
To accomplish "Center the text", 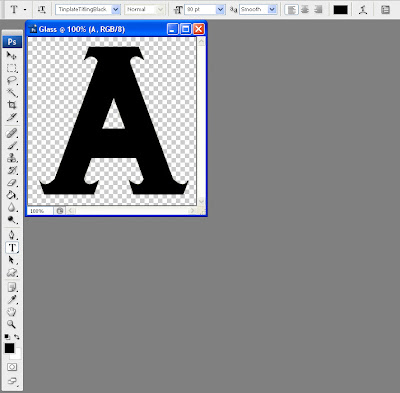I will click(305, 10).
